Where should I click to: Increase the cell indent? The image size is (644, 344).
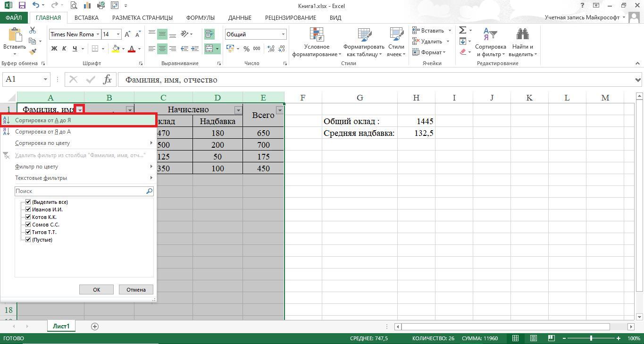195,49
